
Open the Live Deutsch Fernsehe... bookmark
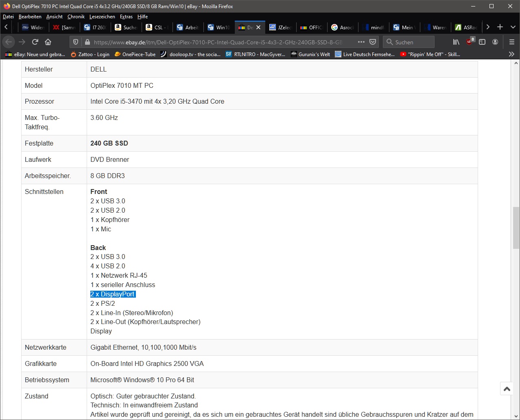point(365,54)
